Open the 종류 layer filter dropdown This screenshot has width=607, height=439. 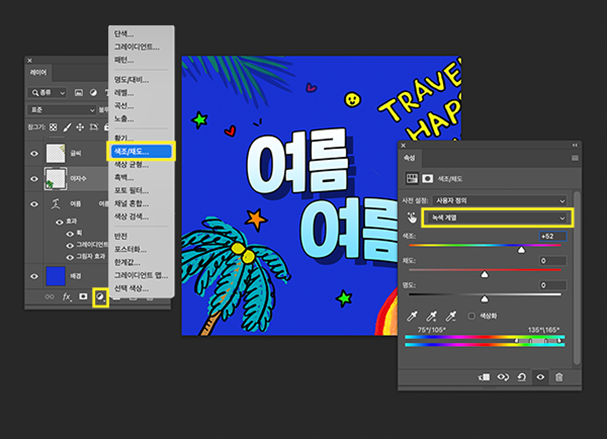pos(47,93)
